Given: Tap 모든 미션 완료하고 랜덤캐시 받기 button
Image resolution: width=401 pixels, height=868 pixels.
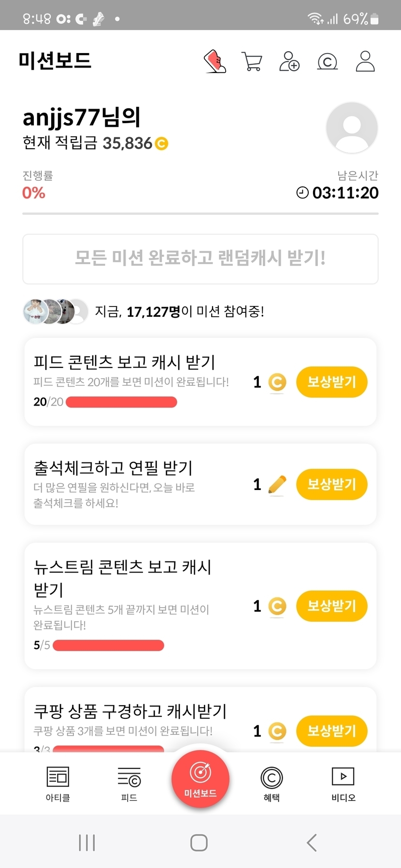Looking at the screenshot, I should pyautogui.click(x=200, y=259).
